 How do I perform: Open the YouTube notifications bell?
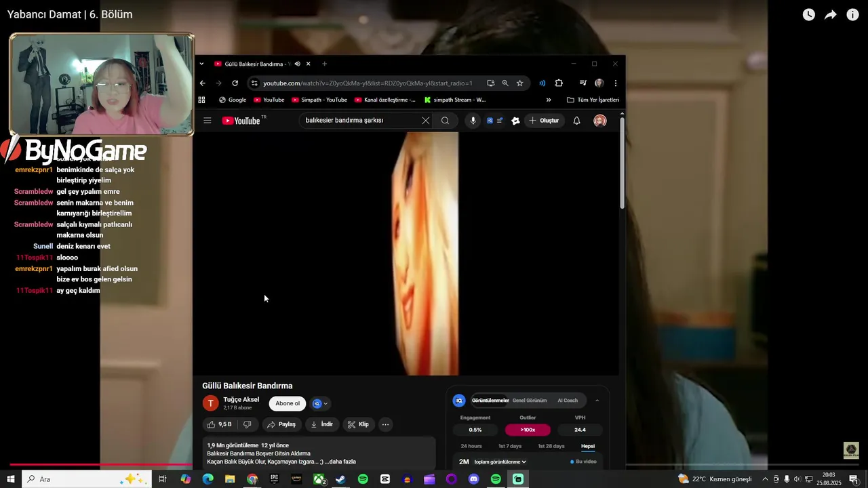[x=576, y=121]
